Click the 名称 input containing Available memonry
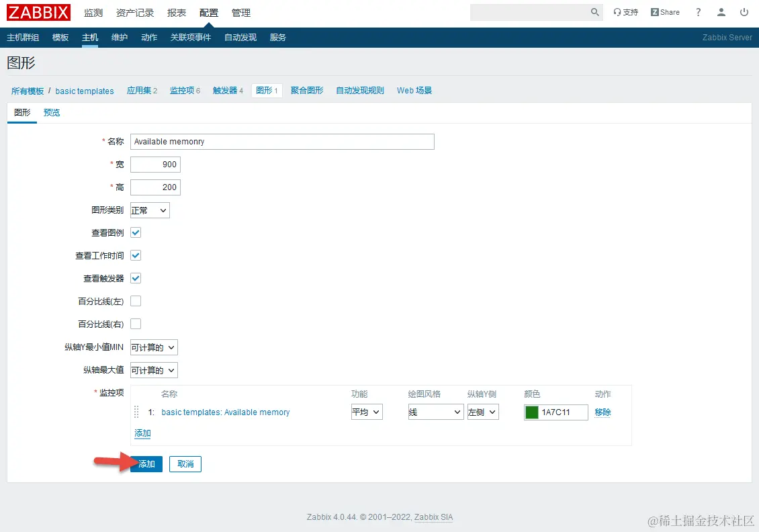Screen dimensions: 759x532 click(282, 142)
